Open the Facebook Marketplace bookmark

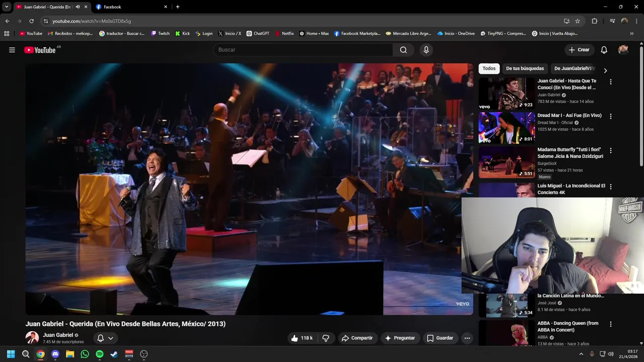tap(357, 34)
